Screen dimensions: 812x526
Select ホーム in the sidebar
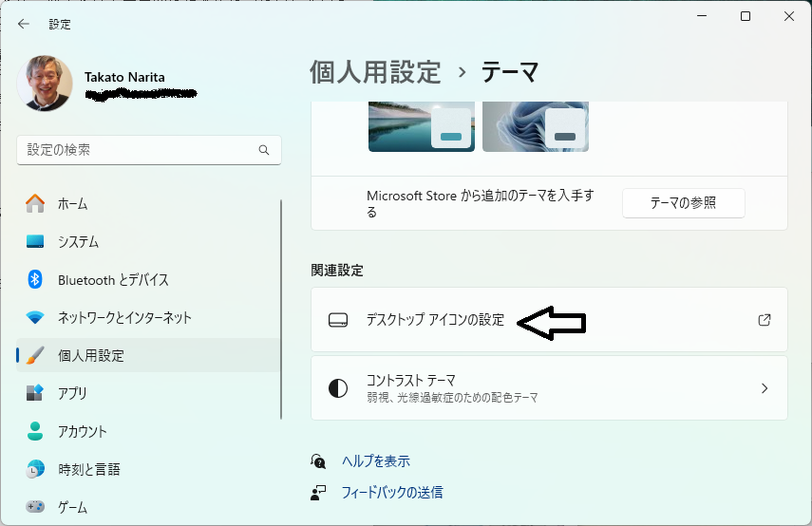coord(72,203)
